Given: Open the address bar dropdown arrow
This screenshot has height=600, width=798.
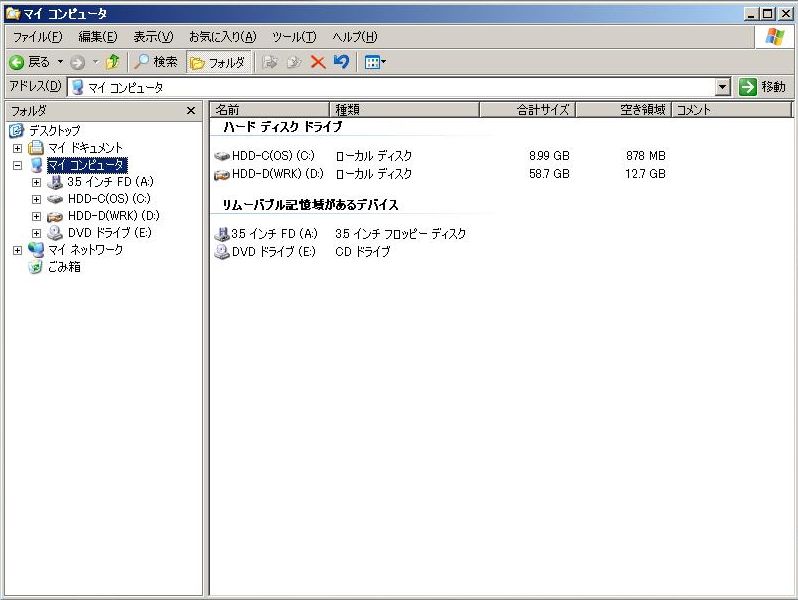Looking at the screenshot, I should tap(723, 88).
